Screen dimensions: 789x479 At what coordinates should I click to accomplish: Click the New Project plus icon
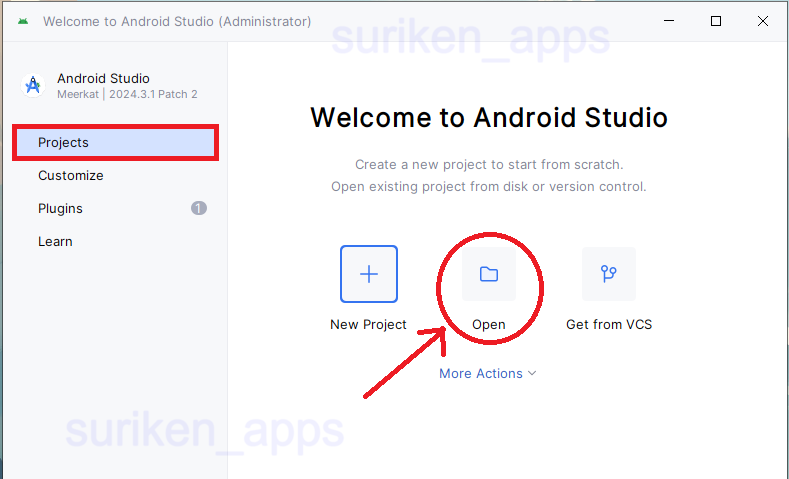point(368,274)
